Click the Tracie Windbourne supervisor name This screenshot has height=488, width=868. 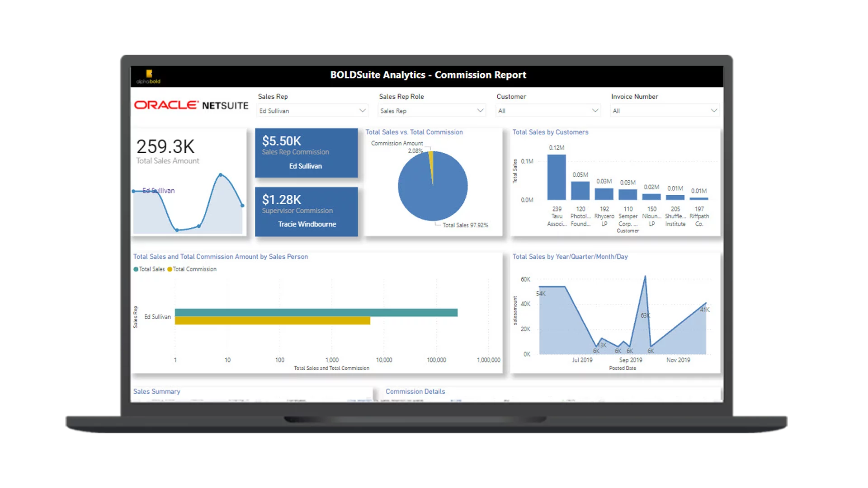click(307, 224)
